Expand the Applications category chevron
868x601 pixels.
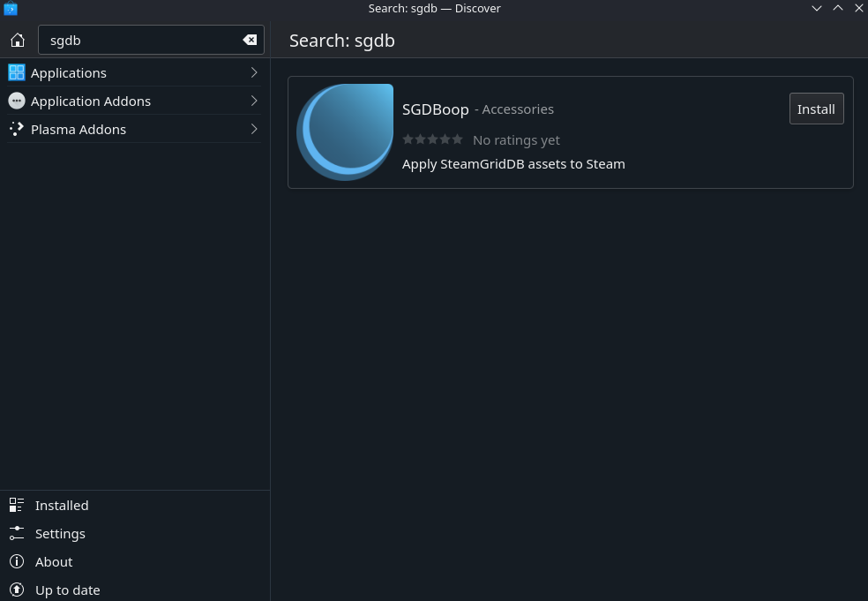tap(254, 72)
